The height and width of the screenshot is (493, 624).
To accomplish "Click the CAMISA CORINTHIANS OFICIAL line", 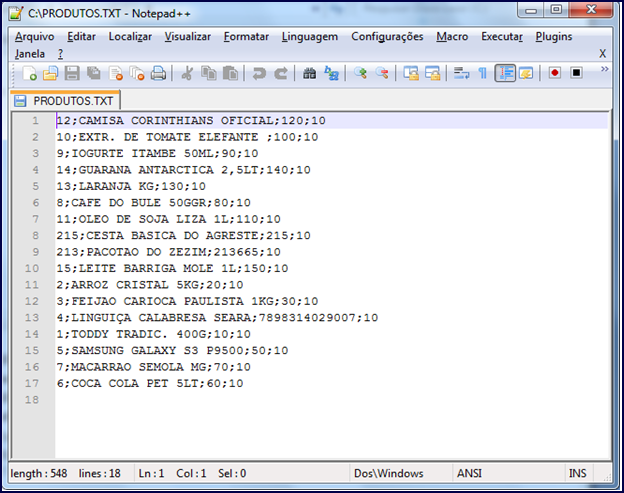I will pos(191,121).
